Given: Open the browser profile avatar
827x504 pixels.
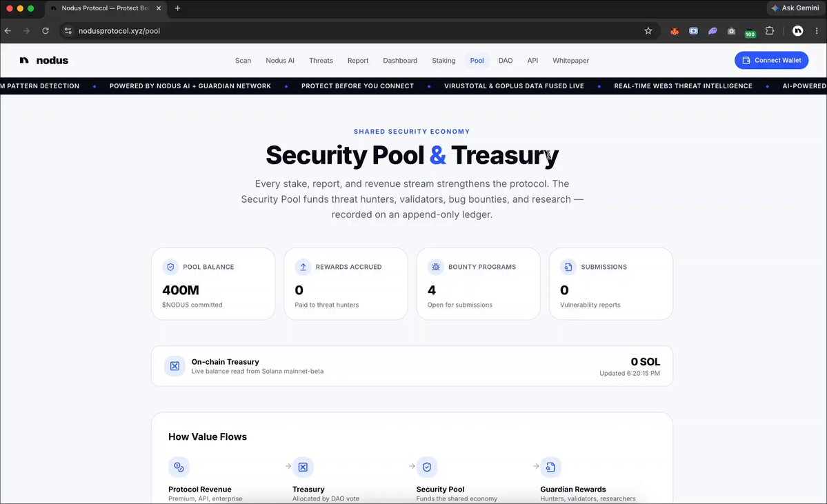Looking at the screenshot, I should [798, 31].
